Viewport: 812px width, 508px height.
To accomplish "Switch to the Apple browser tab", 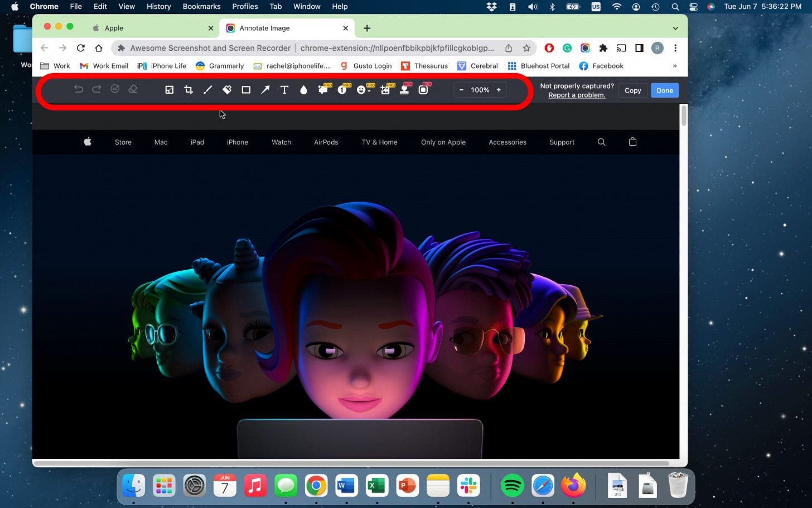I will click(x=114, y=28).
